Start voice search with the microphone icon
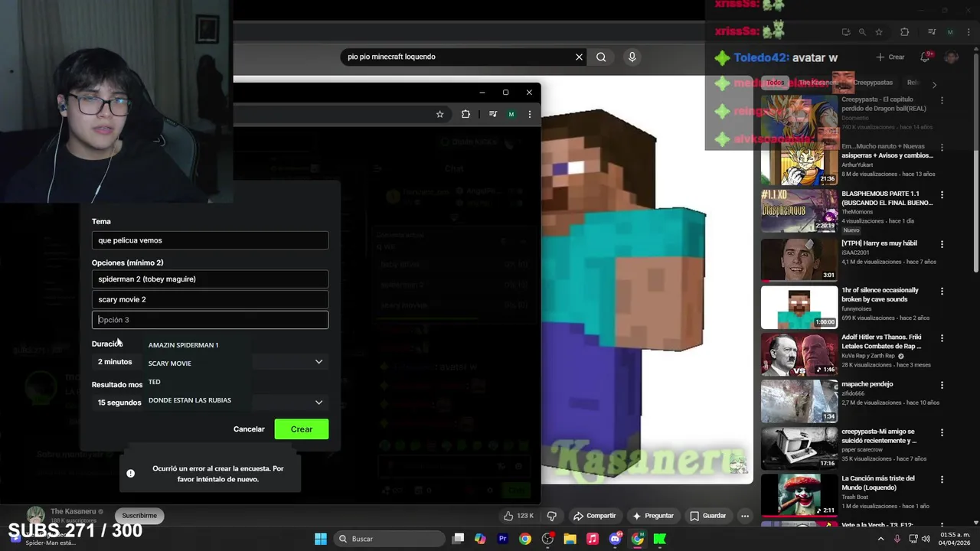Screen dimensions: 980x551 pos(632,57)
